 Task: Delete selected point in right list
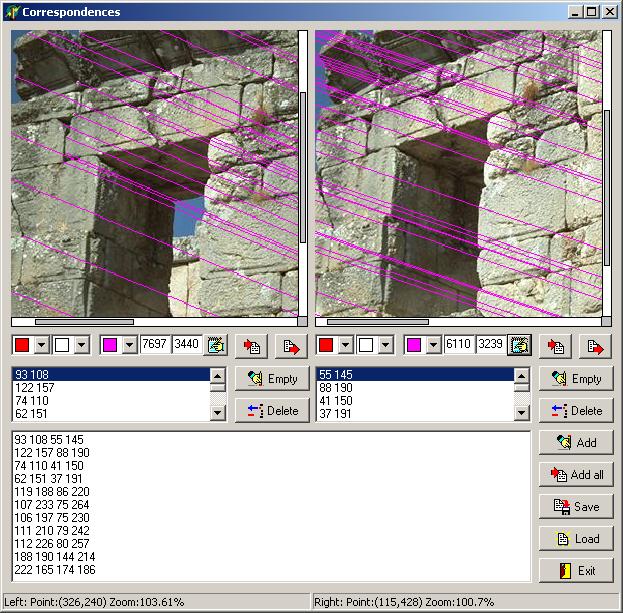coord(576,410)
